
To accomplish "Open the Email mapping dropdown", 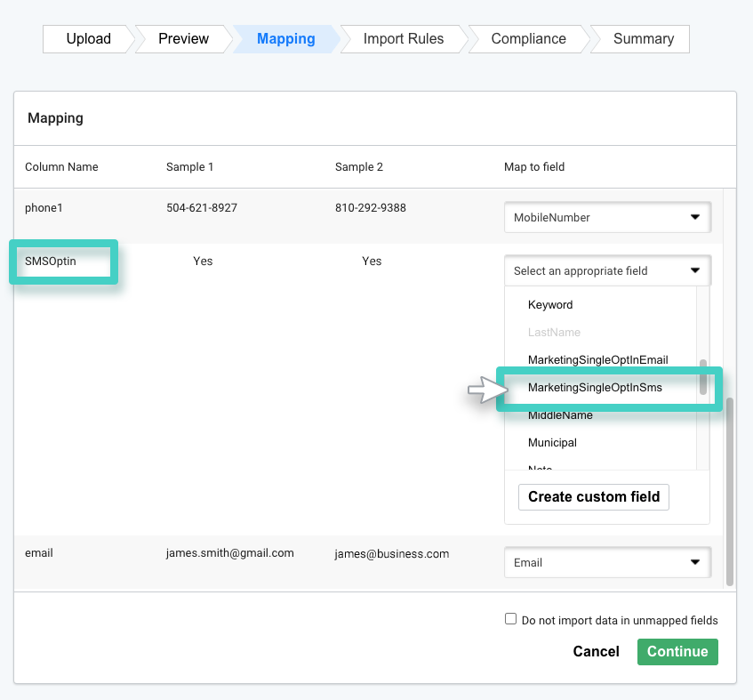I will [x=607, y=562].
